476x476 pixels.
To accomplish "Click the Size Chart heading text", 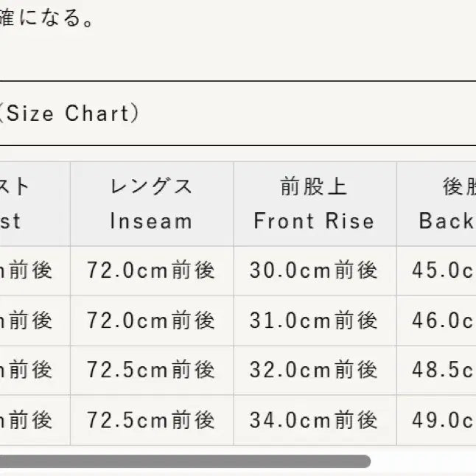I will 69,113.
